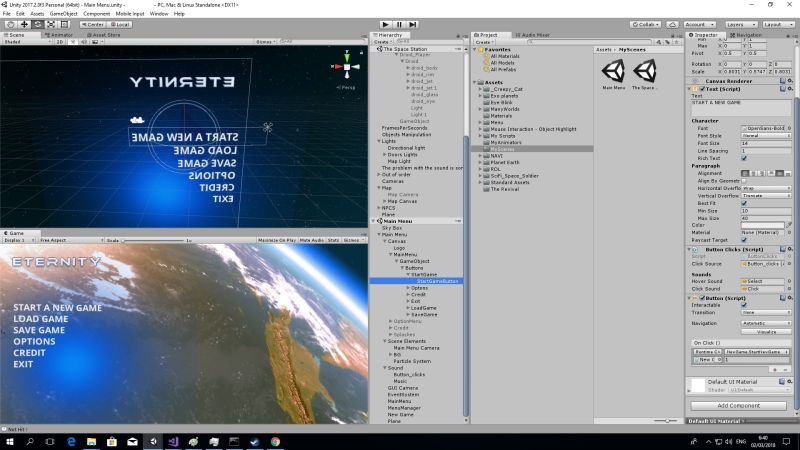Expand _Creepy_Cat folder in Project
Viewport: 800px width, 450px height.
480,89
